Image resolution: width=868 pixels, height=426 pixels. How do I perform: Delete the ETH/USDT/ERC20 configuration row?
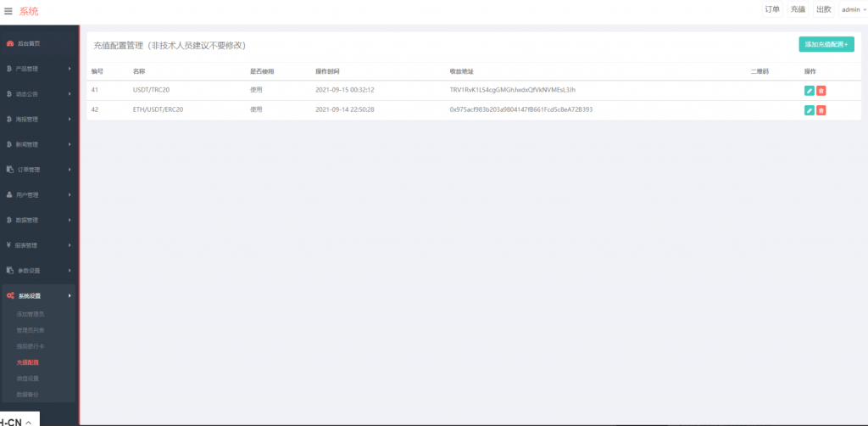coord(821,110)
